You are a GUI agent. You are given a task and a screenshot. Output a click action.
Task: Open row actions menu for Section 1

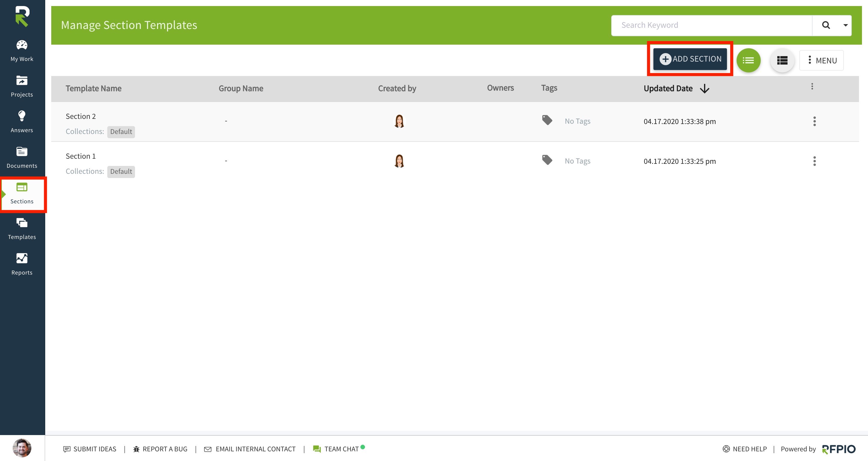[814, 161]
